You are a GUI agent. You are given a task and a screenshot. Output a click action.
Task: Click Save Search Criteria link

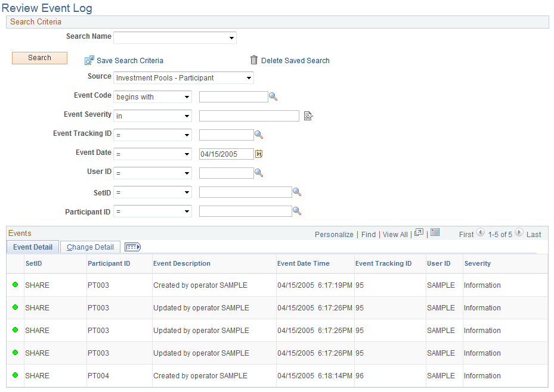point(130,61)
